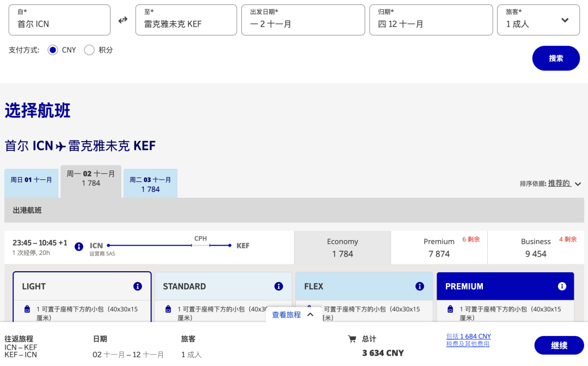Open flight details info icon beside ICN
The image size is (588, 366).
pos(79,246)
